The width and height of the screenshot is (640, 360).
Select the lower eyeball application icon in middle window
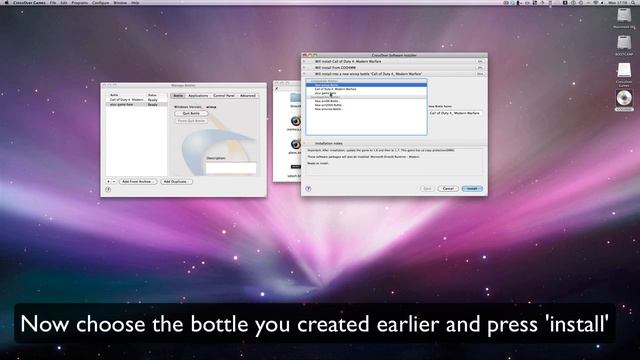pyautogui.click(x=296, y=144)
